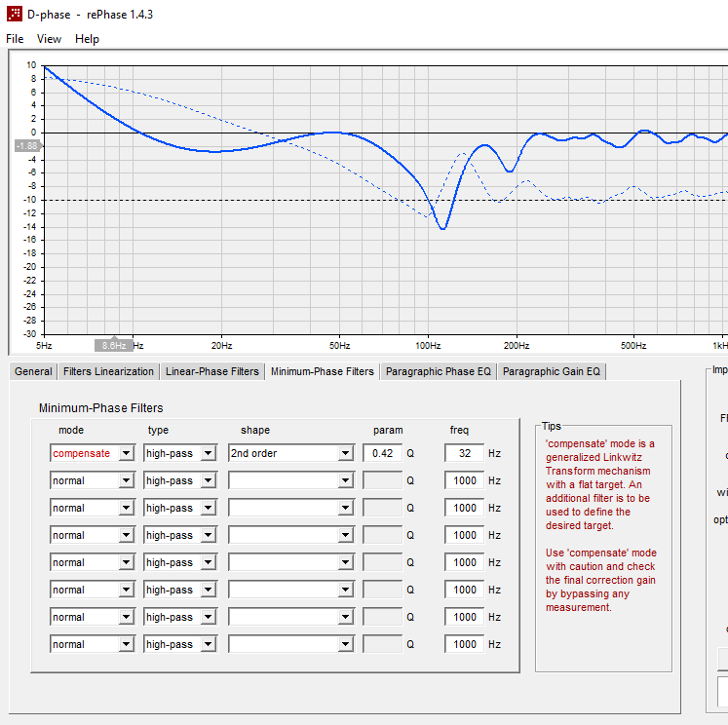Open sixth row high-pass type dropdown

[180, 590]
